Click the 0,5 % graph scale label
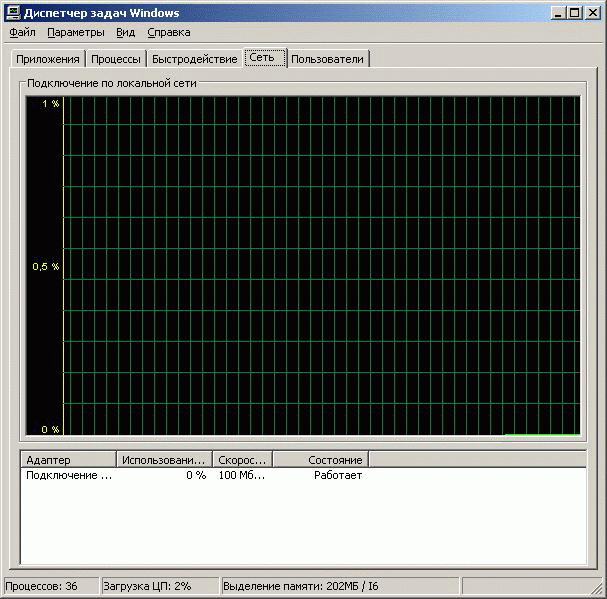This screenshot has width=607, height=599. click(46, 266)
